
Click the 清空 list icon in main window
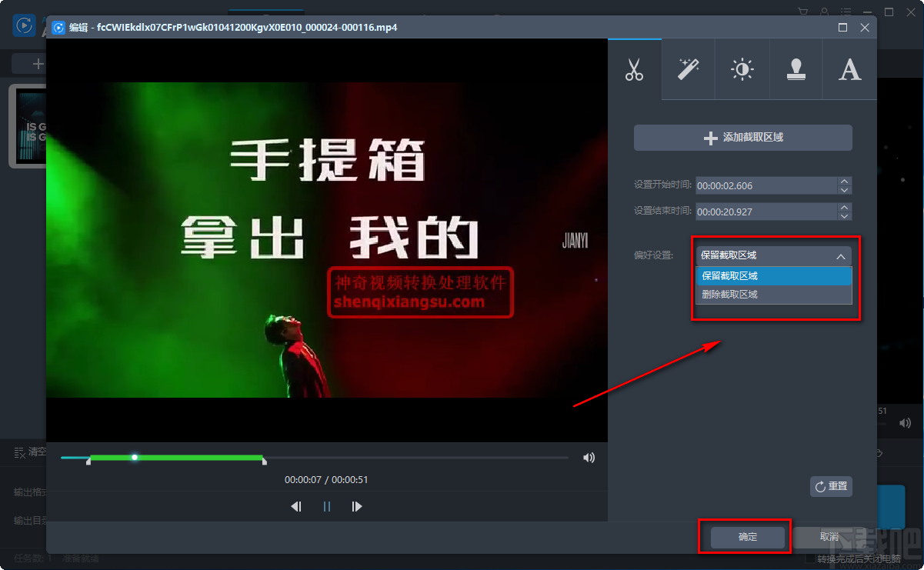coord(21,452)
